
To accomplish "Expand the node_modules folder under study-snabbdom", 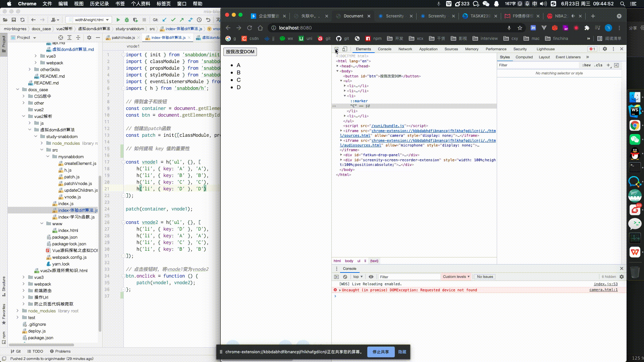I will click(42, 143).
